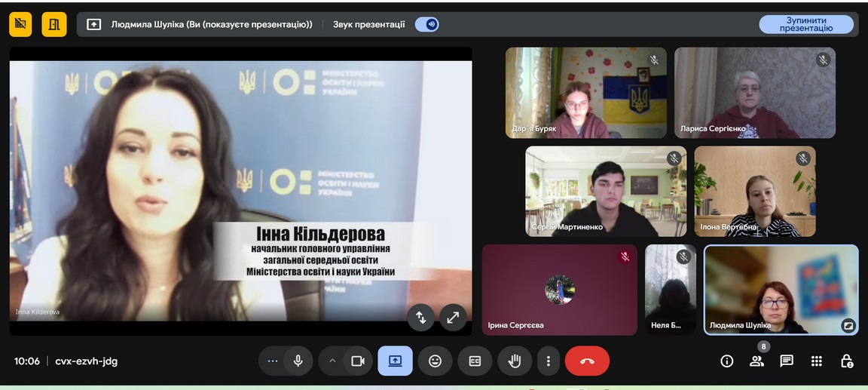
Task: Open meeting details info icon
Action: pyautogui.click(x=726, y=361)
